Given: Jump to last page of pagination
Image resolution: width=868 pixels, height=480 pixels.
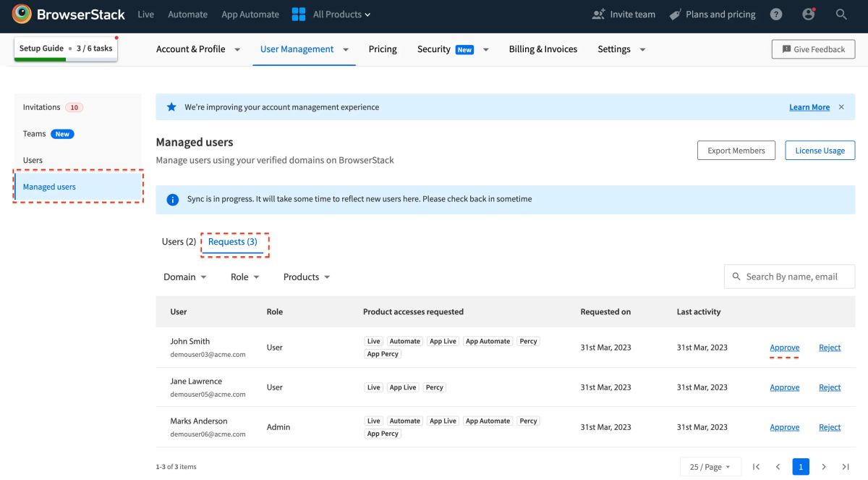Looking at the screenshot, I should coord(846,467).
